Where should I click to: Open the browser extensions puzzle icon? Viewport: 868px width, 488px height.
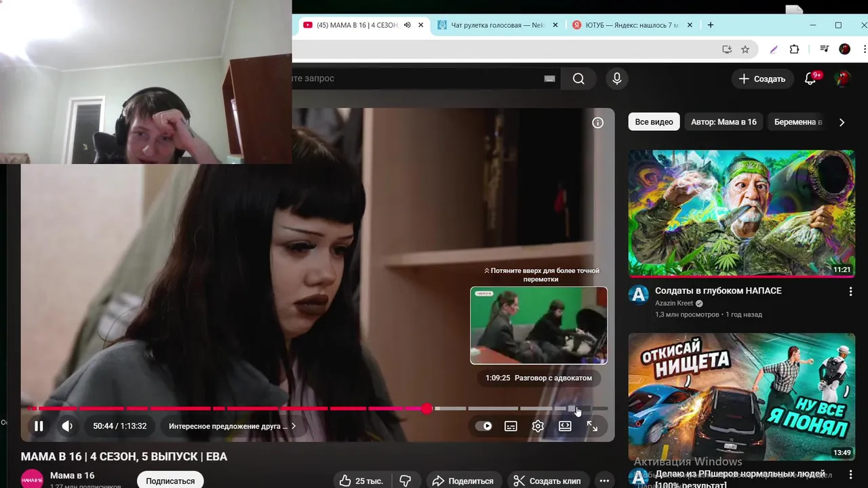click(795, 49)
